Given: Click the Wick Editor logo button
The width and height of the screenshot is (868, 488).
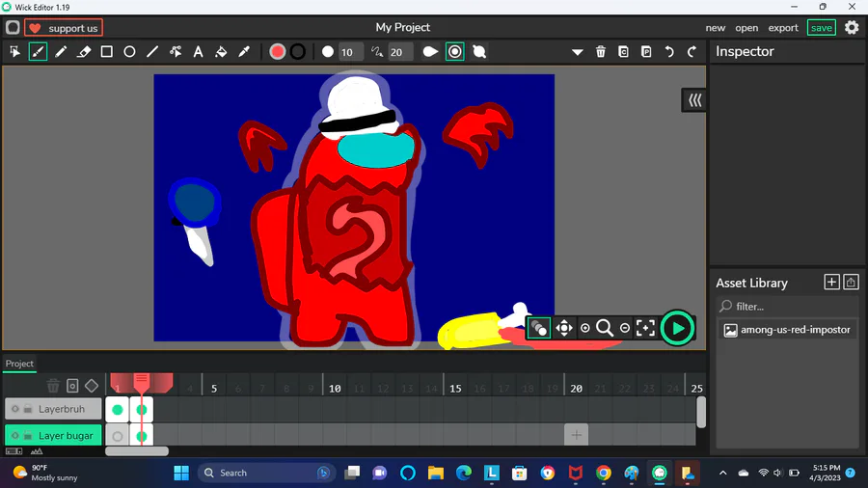Looking at the screenshot, I should tap(13, 28).
